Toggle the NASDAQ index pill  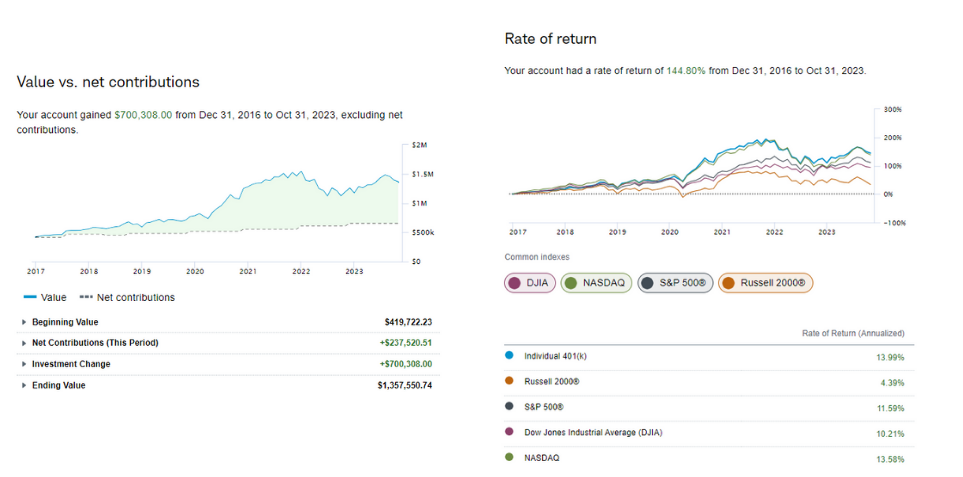[597, 283]
